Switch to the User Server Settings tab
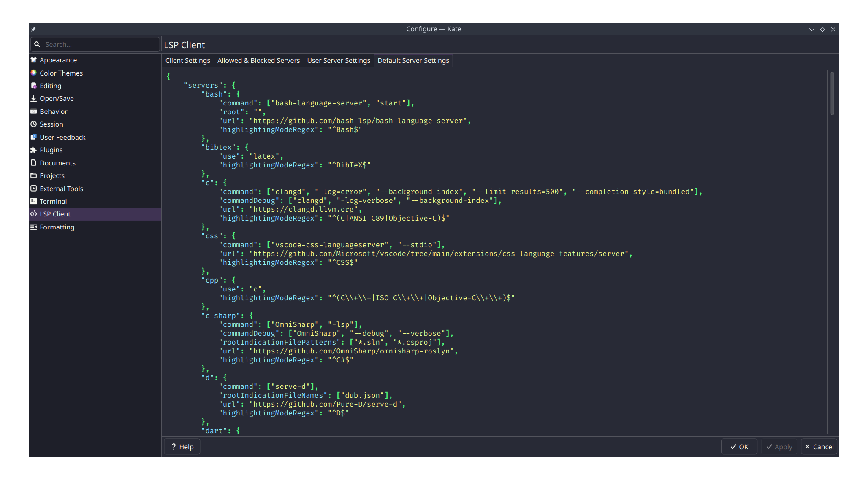The image size is (868, 491). pos(339,60)
